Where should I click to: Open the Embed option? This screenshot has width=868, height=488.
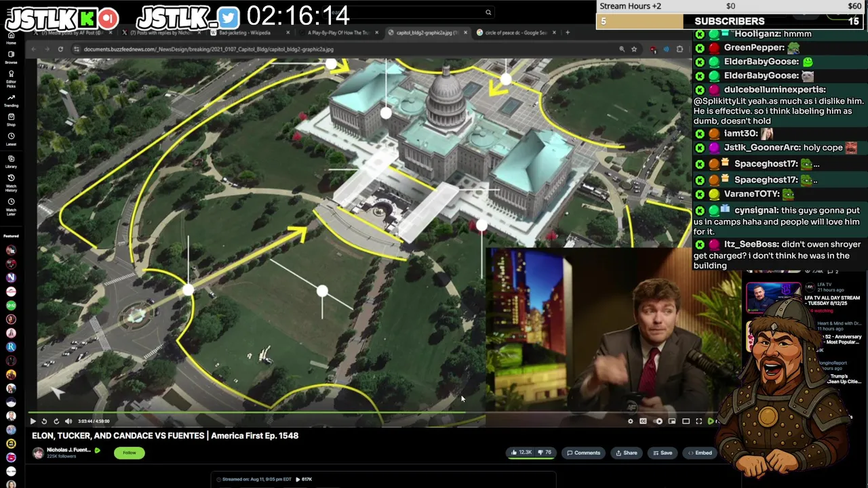700,453
